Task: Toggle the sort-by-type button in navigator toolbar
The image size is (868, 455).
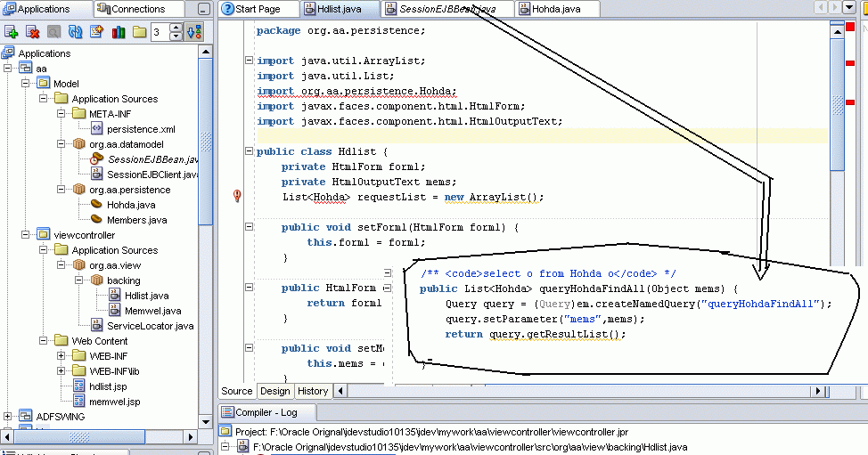Action: tap(195, 32)
